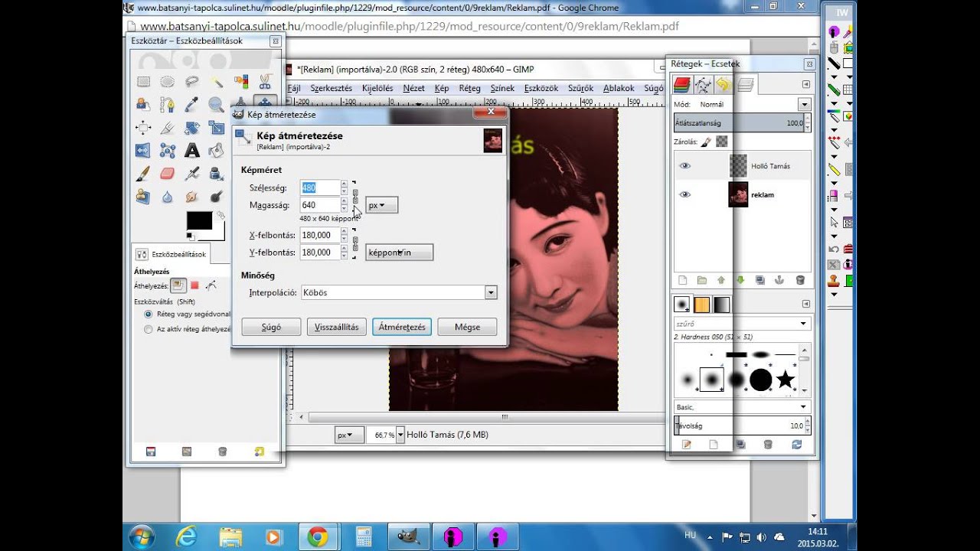Image resolution: width=980 pixels, height=551 pixels.
Task: Select the Smudge finger tool
Action: pyautogui.click(x=192, y=197)
